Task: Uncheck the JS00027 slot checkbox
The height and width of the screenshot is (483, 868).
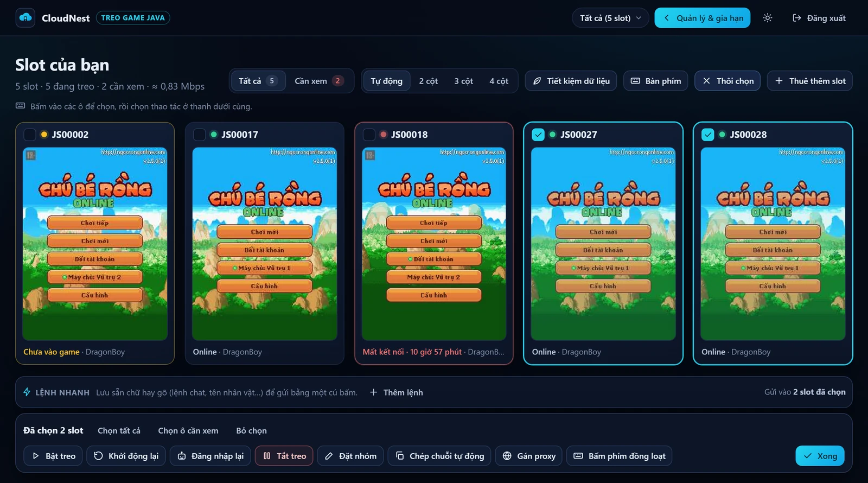Action: click(538, 135)
